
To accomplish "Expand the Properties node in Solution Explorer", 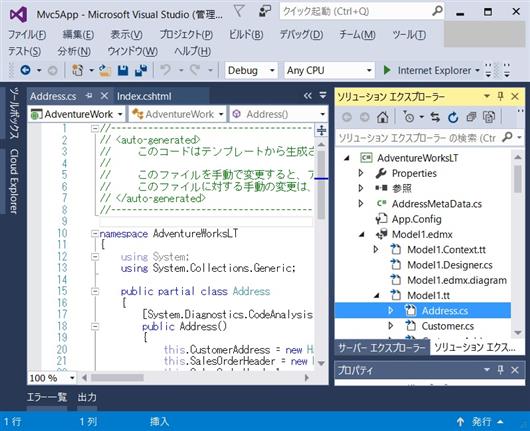I will (361, 173).
